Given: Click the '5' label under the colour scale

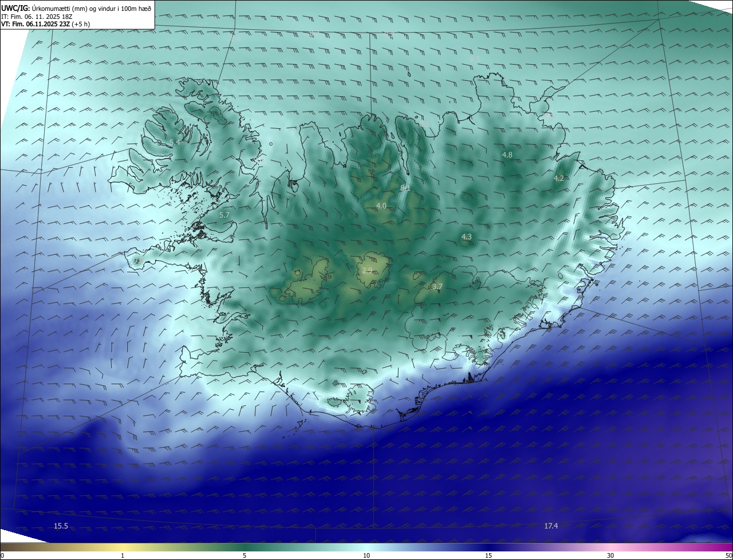Looking at the screenshot, I should point(245,555).
